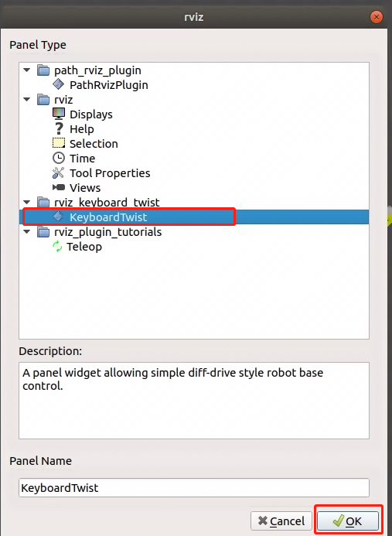Screen dimensions: 392x536
Task: Click inside the Description text box
Action: [x=194, y=401]
